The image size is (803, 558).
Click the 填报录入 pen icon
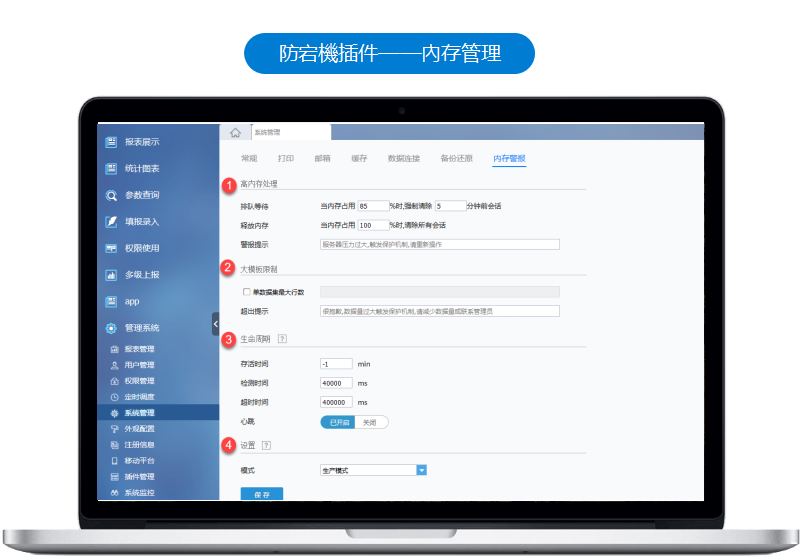[111, 222]
